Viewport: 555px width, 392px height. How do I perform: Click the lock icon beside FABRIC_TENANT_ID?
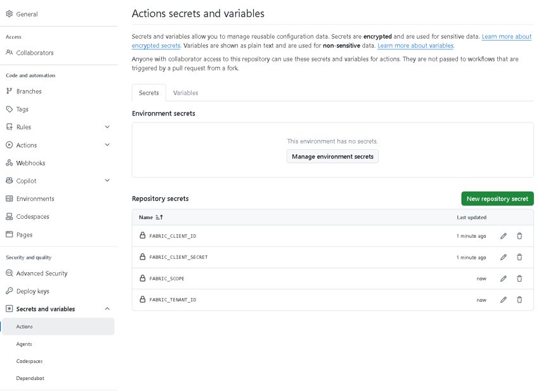click(x=142, y=299)
